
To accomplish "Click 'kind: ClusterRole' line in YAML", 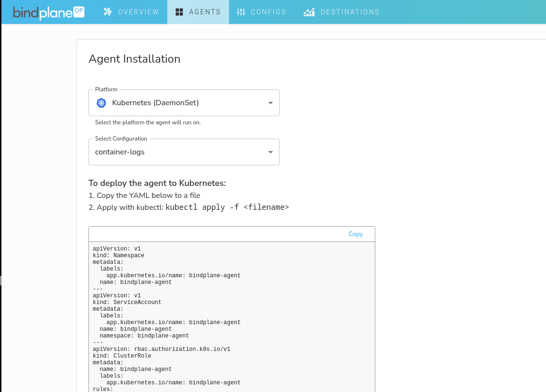I will [122, 356].
